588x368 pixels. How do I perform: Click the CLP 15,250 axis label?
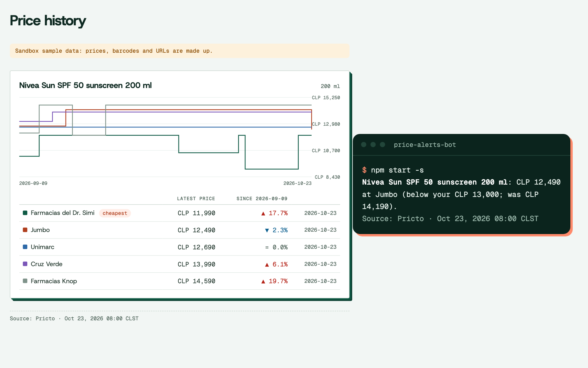point(326,98)
